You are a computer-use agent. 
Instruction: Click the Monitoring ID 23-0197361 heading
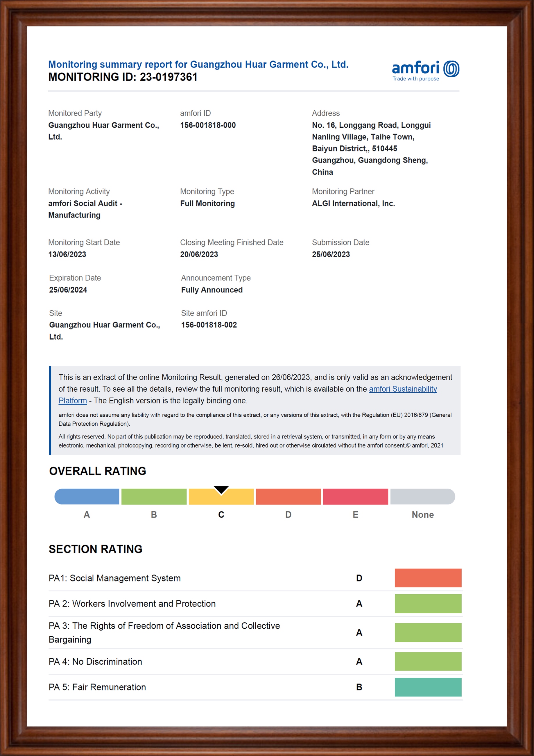pyautogui.click(x=123, y=77)
